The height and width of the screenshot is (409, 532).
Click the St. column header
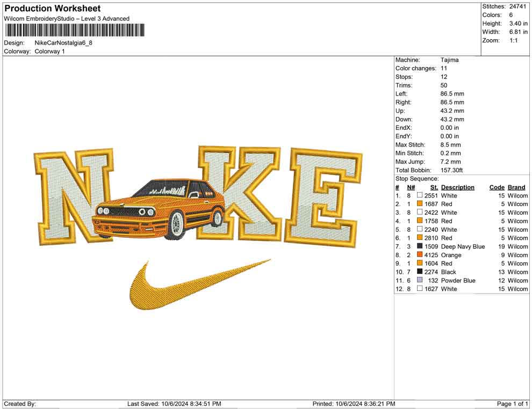coord(434,187)
